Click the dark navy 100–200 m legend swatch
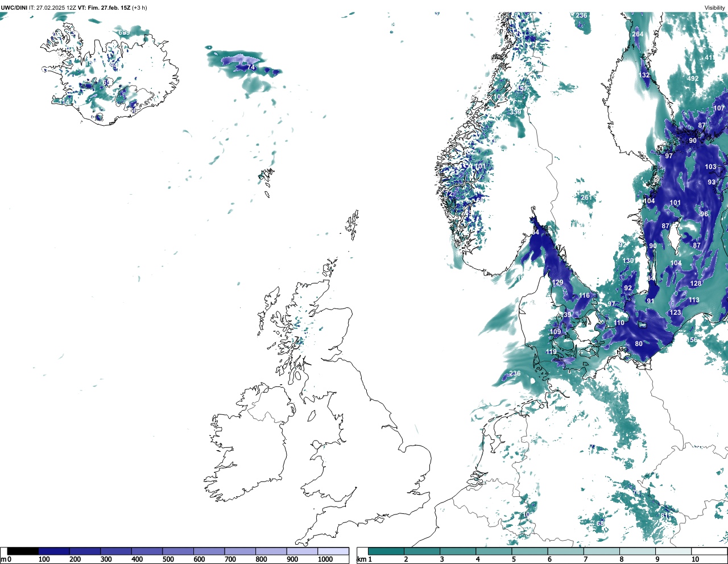Image resolution: width=728 pixels, height=564 pixels. click(x=54, y=551)
